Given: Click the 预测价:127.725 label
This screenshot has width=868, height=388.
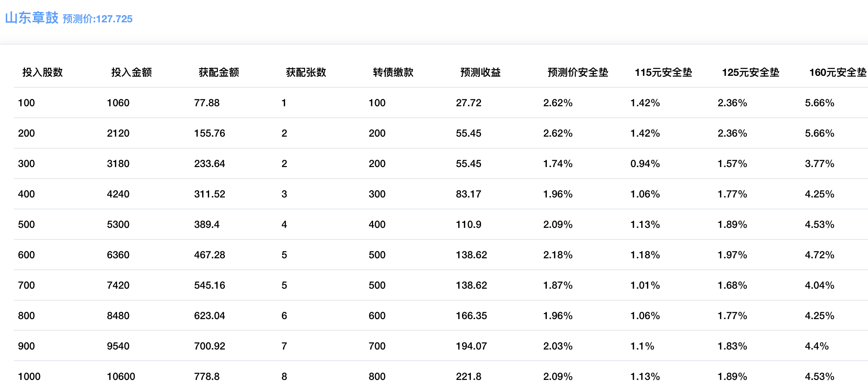Looking at the screenshot, I should coord(97,19).
